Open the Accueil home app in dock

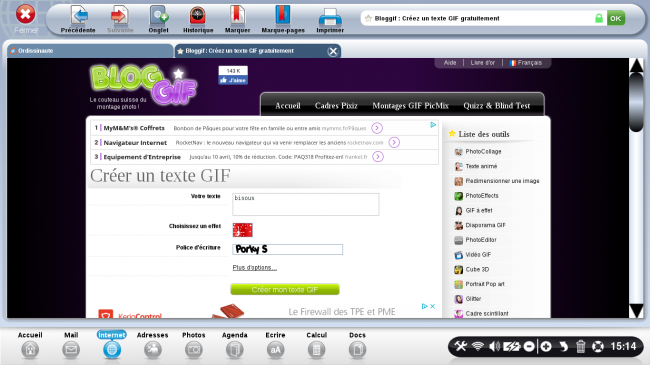(x=30, y=345)
